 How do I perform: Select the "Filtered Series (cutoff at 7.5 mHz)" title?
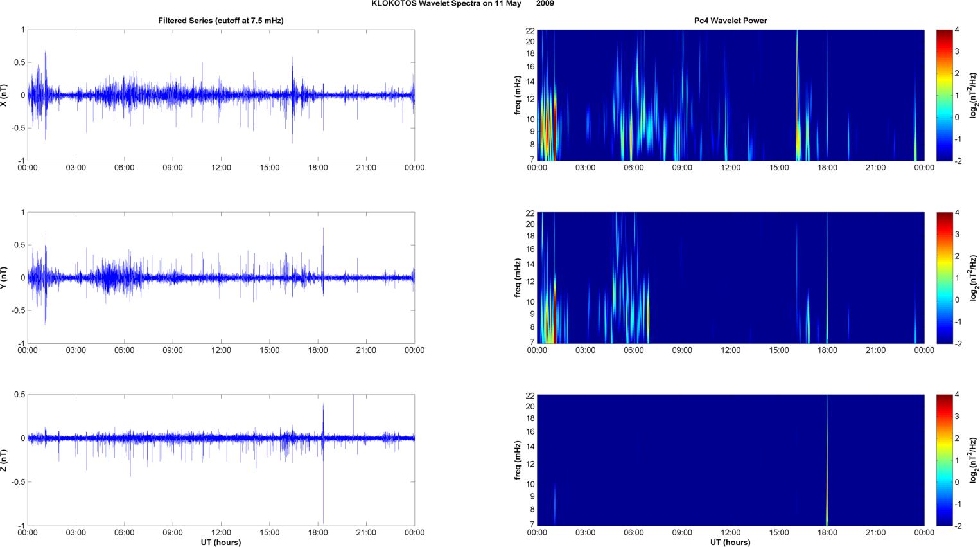coord(221,21)
